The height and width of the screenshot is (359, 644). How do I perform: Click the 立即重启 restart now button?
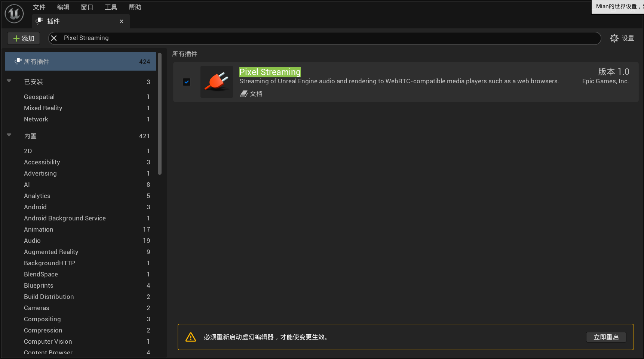(606, 337)
